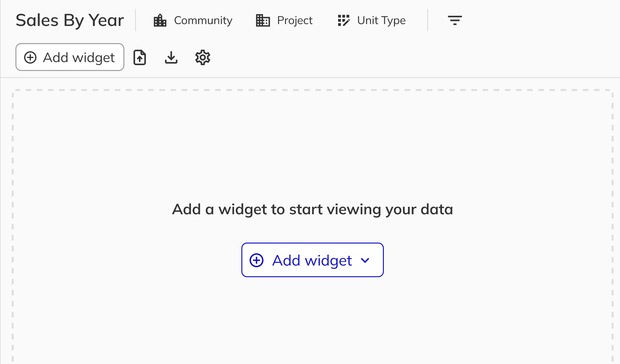Screen dimensions: 620x364
Task: Click the download arrow icon
Action: coord(171,57)
